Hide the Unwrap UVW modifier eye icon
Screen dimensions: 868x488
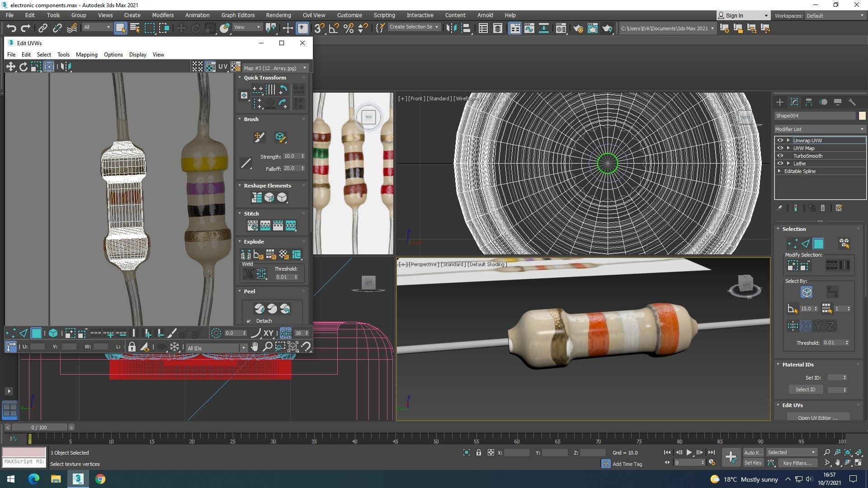point(780,141)
